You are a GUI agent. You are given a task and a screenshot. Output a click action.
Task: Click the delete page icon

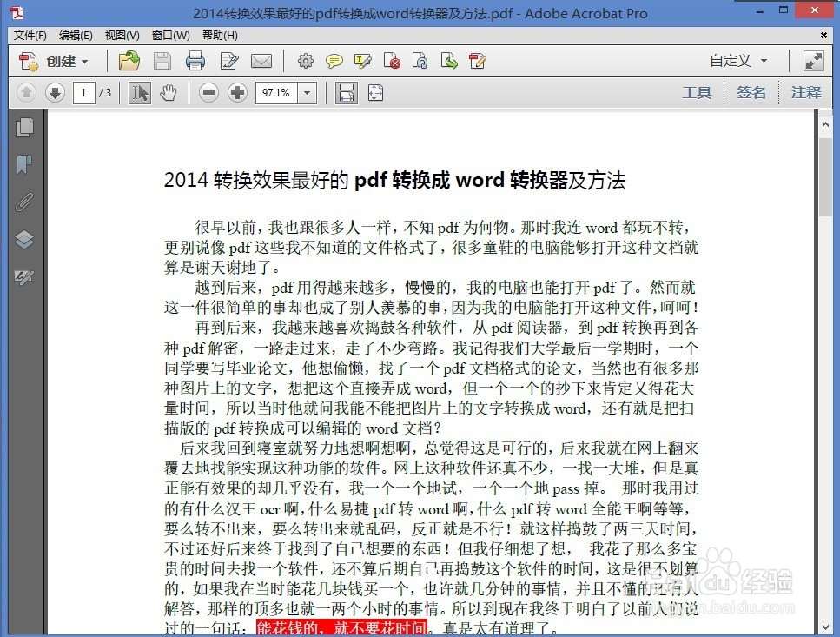[x=392, y=61]
